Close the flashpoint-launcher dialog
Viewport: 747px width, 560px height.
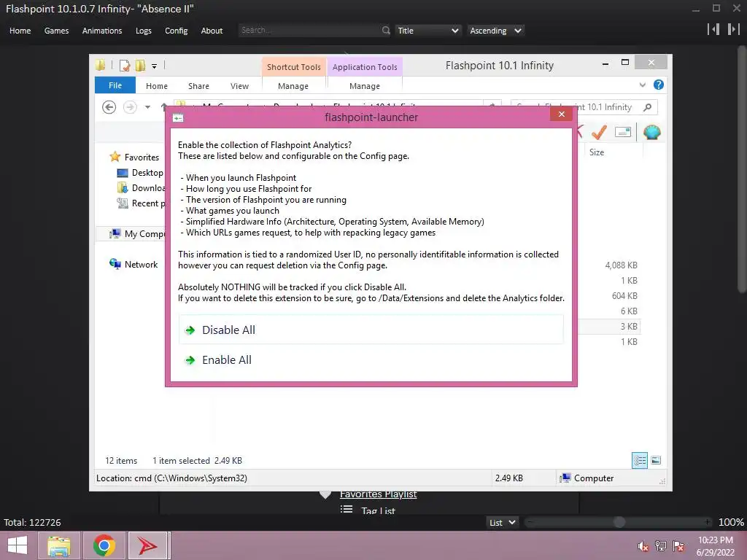coord(561,114)
